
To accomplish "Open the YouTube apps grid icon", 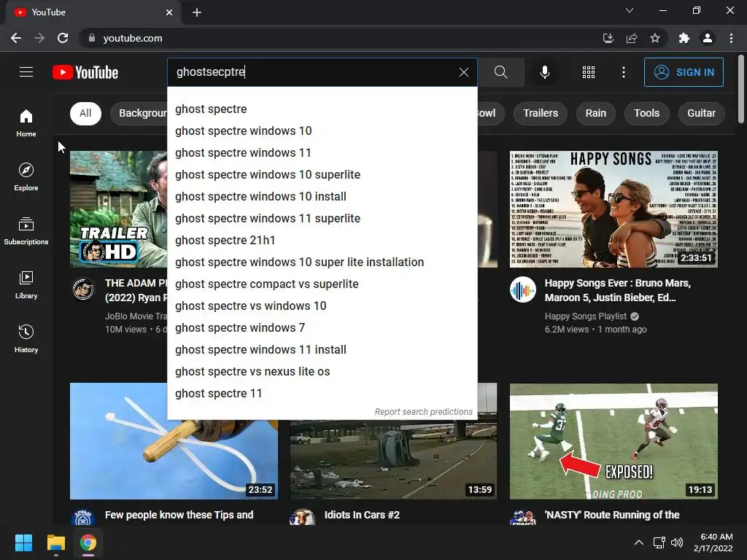I will coord(589,72).
